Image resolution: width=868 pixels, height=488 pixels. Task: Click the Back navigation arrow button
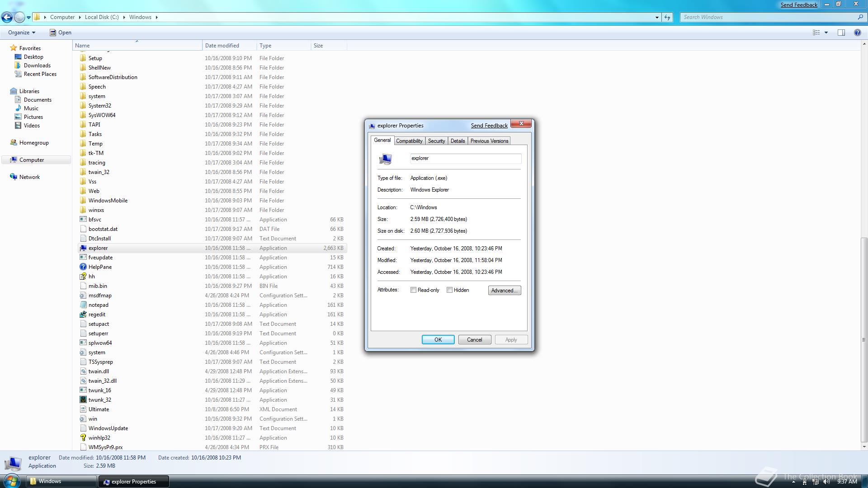[7, 17]
